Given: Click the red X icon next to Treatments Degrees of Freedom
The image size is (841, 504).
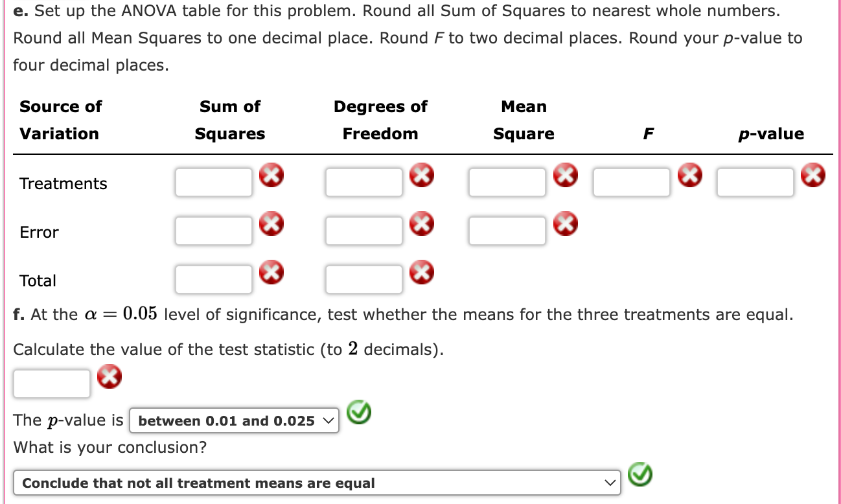Looking at the screenshot, I should point(422,174).
